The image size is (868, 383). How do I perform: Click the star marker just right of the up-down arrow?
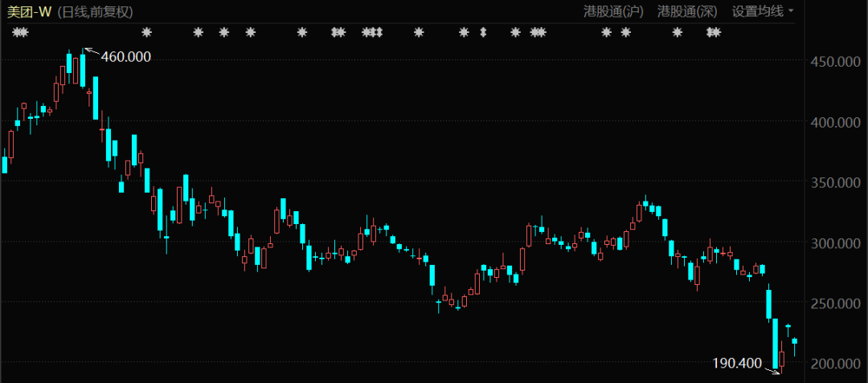516,33
